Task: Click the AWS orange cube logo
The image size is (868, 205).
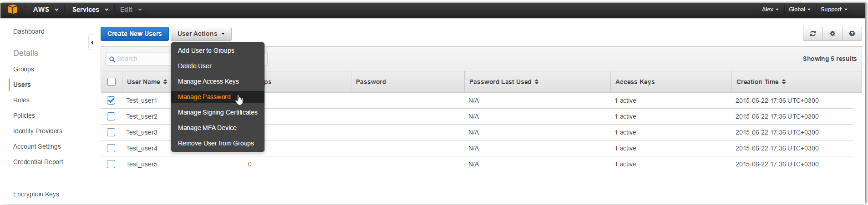Action: pos(13,9)
